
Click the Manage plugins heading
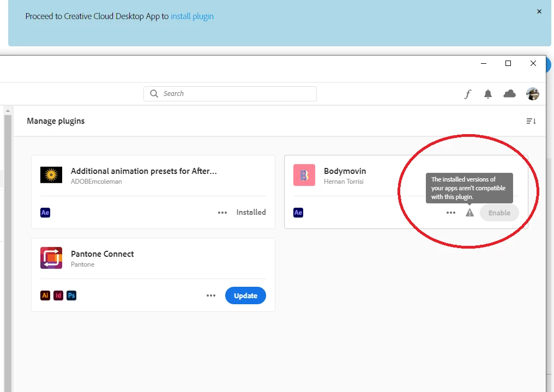click(56, 121)
